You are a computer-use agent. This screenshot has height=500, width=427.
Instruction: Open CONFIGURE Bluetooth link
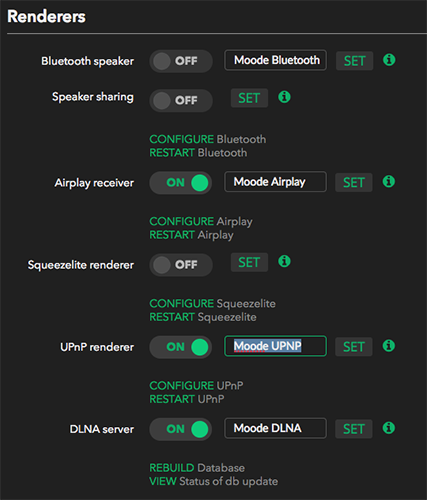[x=208, y=139]
